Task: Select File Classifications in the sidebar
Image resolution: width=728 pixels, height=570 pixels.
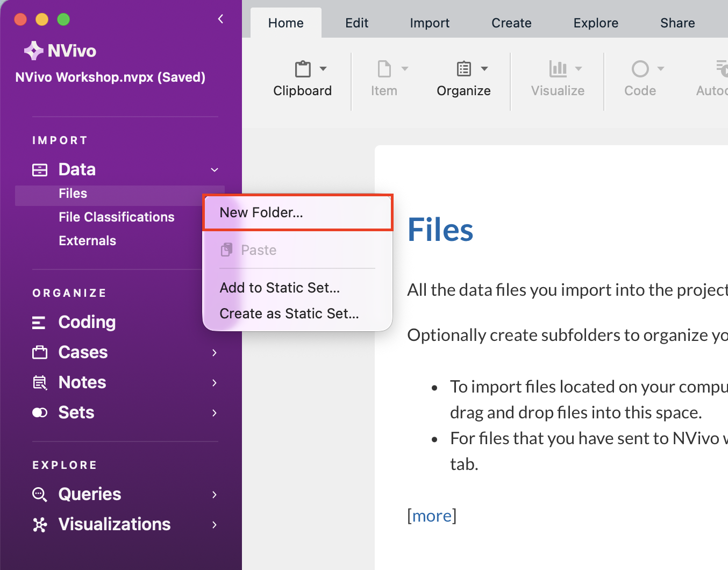Action: [x=117, y=217]
